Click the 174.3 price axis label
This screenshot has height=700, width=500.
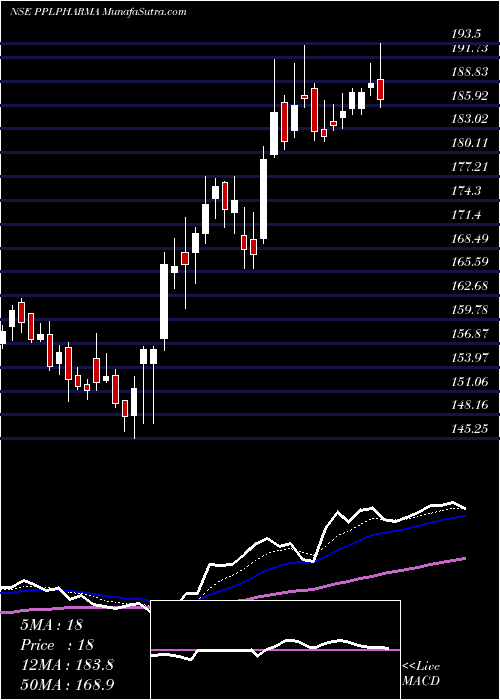click(466, 191)
